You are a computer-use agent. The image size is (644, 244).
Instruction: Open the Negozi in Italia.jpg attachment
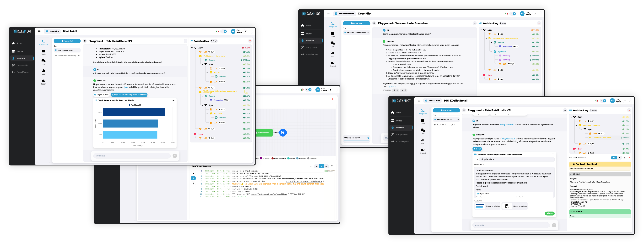pos(487,206)
